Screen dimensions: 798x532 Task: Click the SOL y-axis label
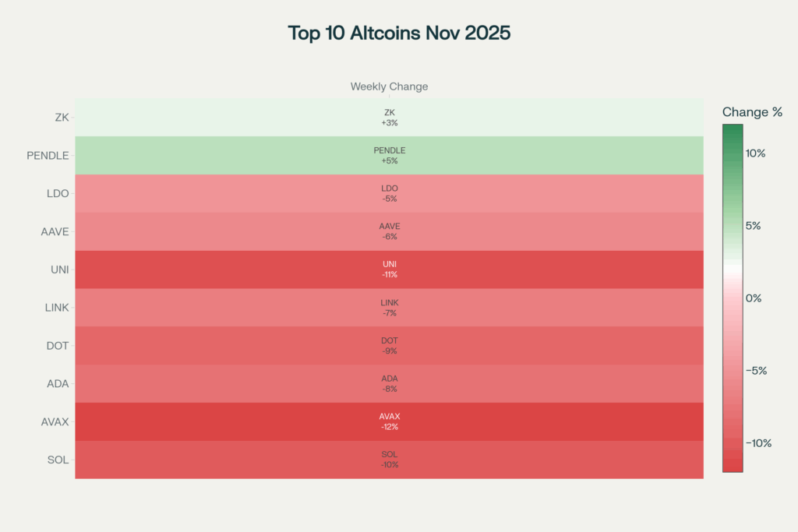[58, 460]
